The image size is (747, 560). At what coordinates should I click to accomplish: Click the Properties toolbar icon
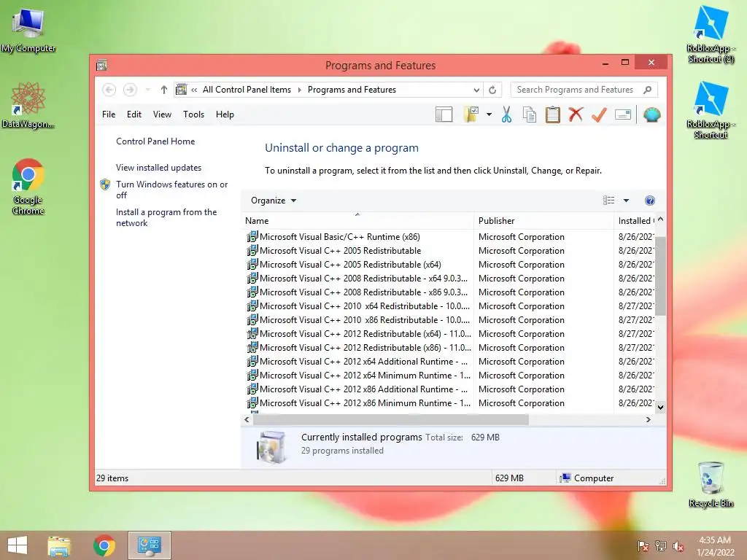(x=623, y=114)
